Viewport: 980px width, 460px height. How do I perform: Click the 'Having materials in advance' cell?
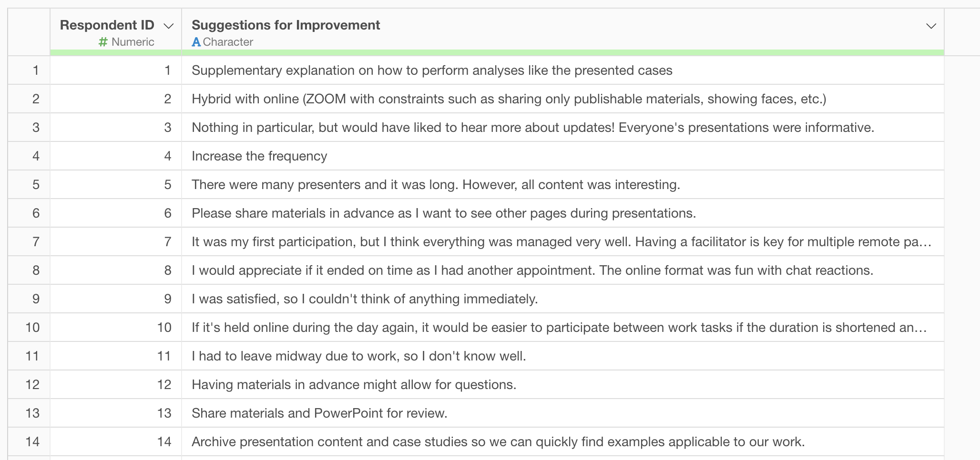(563, 385)
